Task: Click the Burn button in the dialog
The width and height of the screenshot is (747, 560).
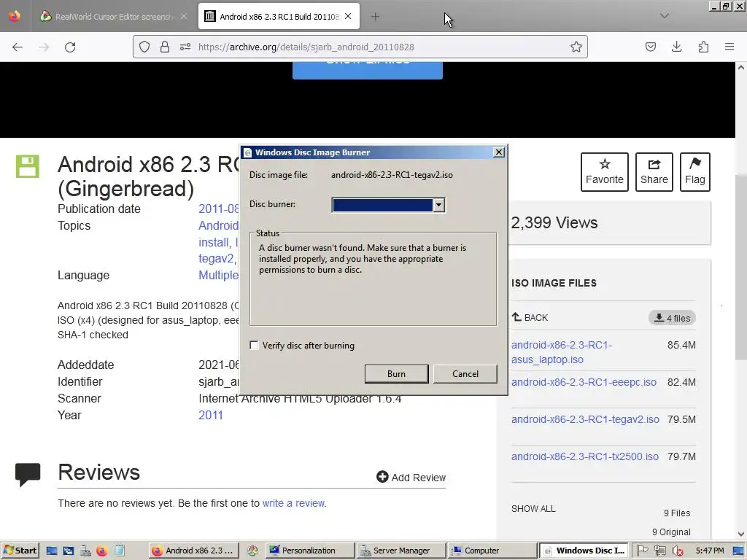Action: pyautogui.click(x=396, y=374)
